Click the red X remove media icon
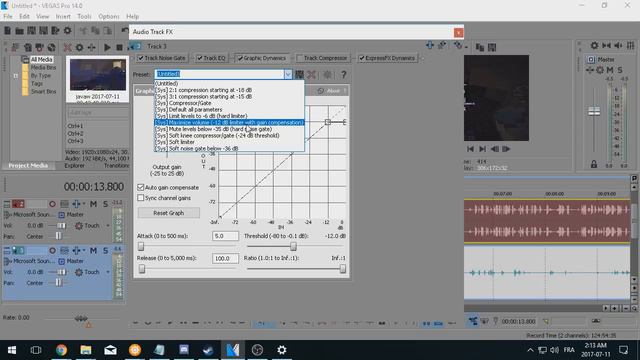This screenshot has height=360, width=640. point(67,47)
